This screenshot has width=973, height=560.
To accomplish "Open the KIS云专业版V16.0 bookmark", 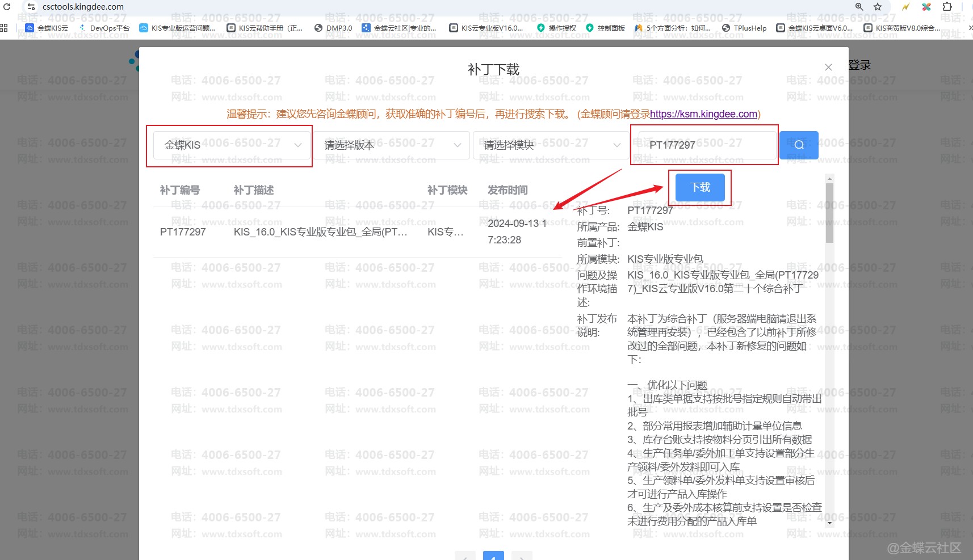I will click(x=486, y=28).
